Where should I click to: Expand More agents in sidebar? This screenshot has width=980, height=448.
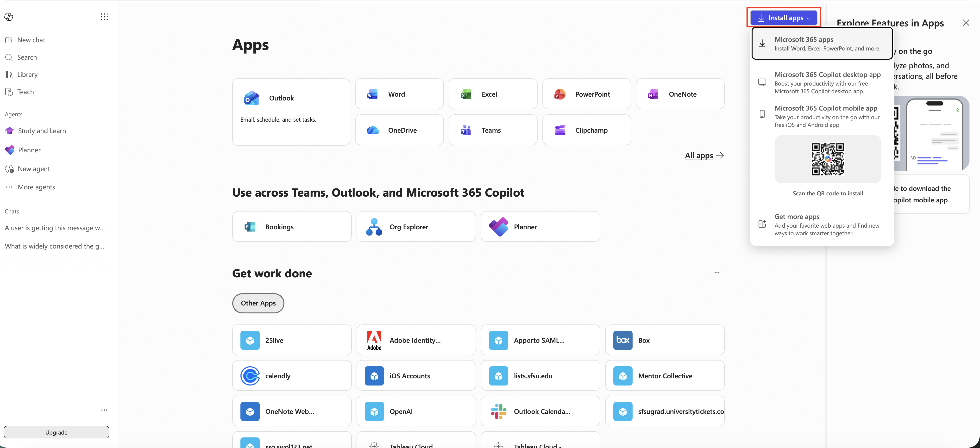[x=36, y=187]
